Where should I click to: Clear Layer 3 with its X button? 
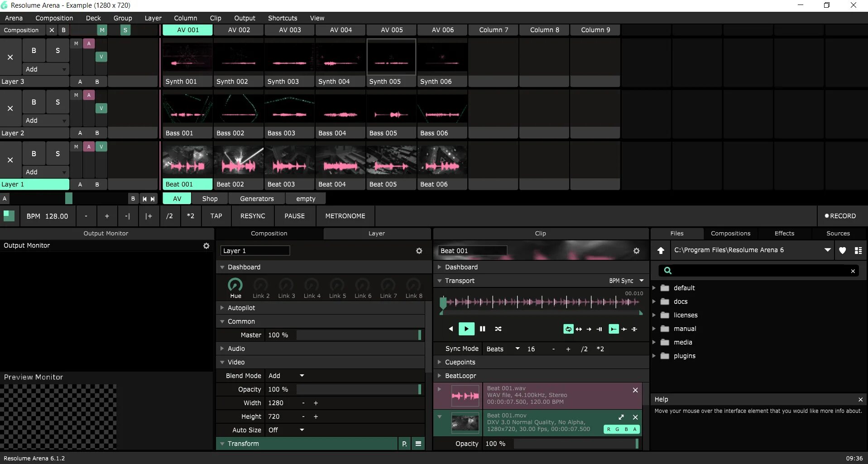point(10,57)
